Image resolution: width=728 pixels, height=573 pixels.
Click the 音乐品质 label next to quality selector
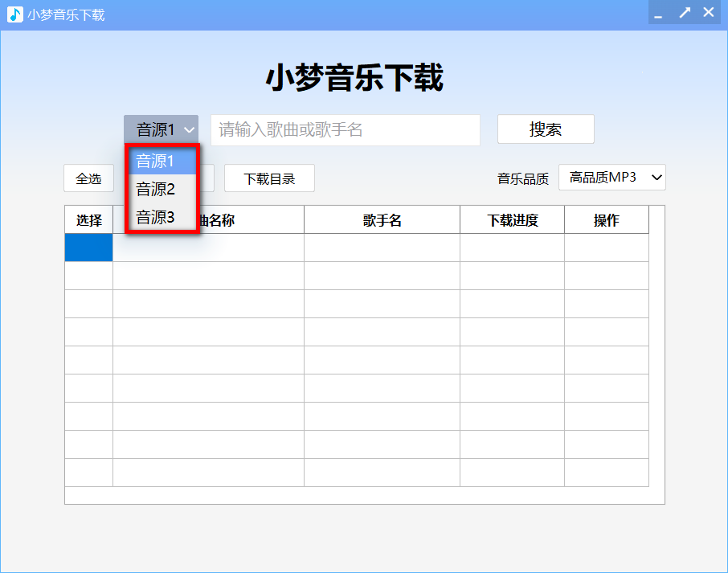(x=523, y=178)
